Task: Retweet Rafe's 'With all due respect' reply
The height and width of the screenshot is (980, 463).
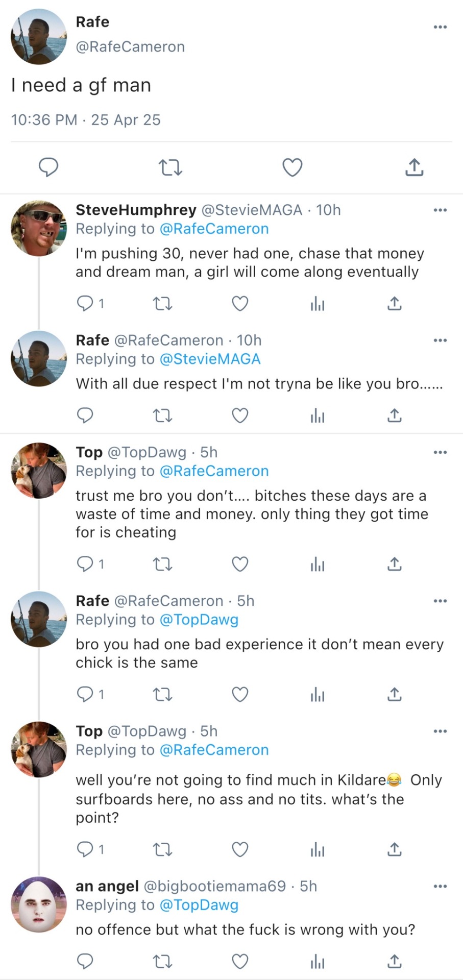Action: (x=163, y=416)
